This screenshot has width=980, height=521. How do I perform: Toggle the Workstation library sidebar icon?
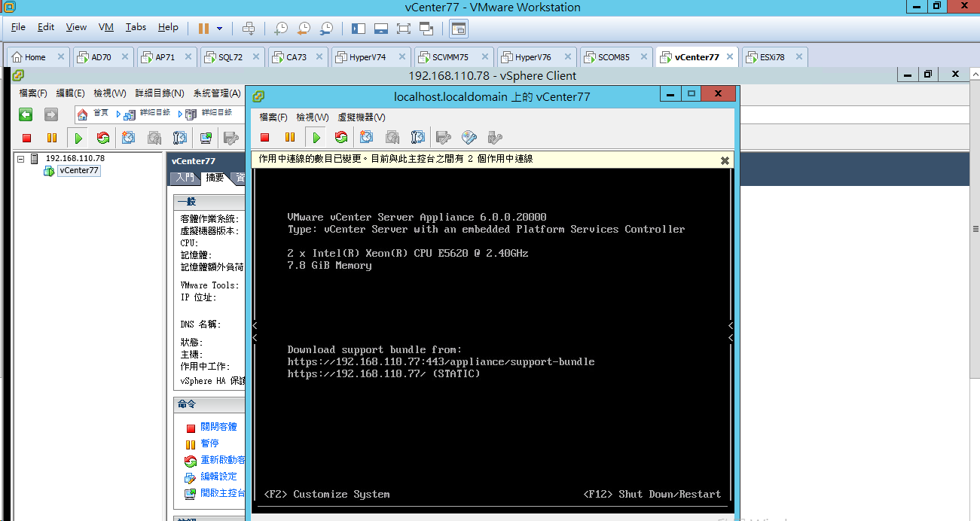pos(359,28)
